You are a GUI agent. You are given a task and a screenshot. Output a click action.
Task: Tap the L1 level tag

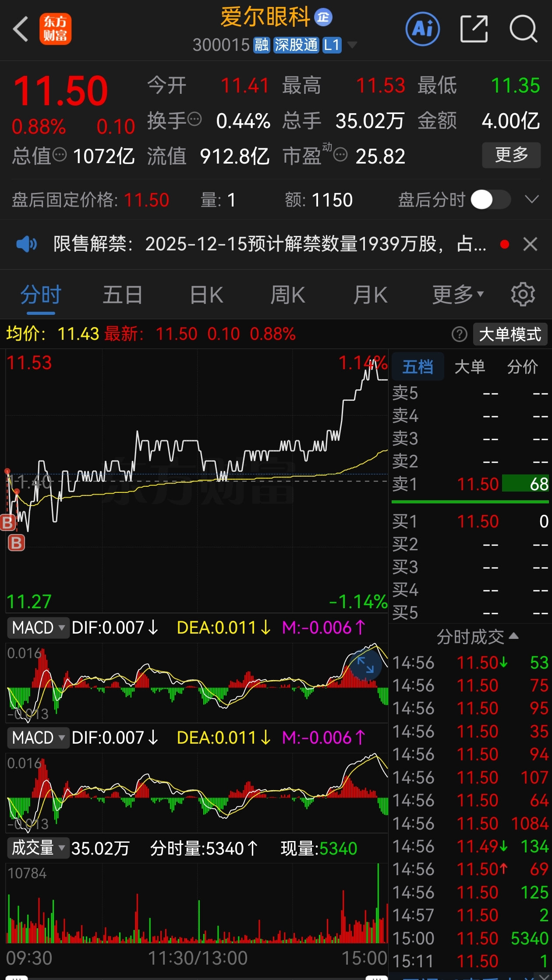(x=332, y=45)
